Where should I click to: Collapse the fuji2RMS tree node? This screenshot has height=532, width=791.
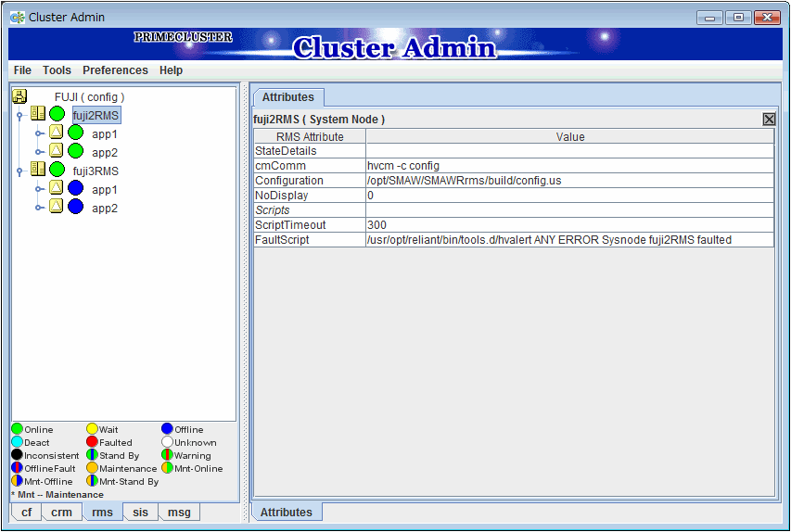pos(19,116)
